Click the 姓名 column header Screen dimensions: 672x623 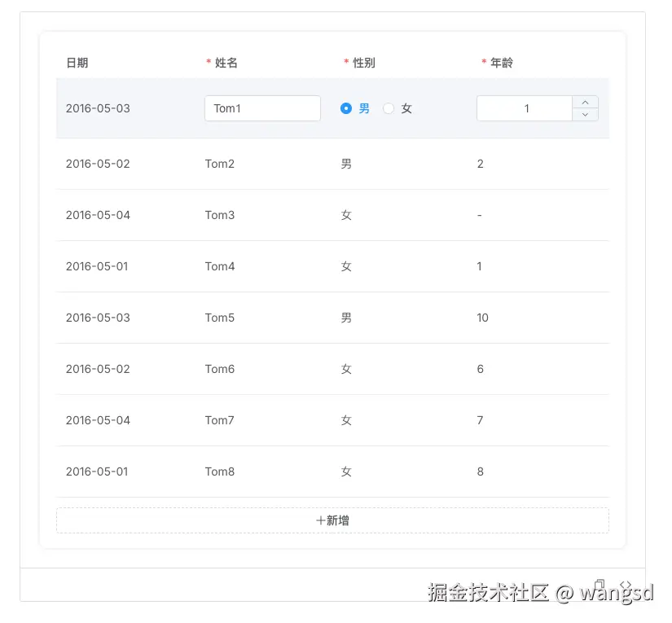coord(226,63)
